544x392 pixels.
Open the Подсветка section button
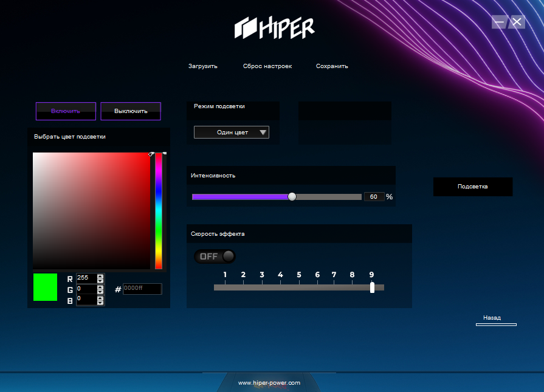473,187
